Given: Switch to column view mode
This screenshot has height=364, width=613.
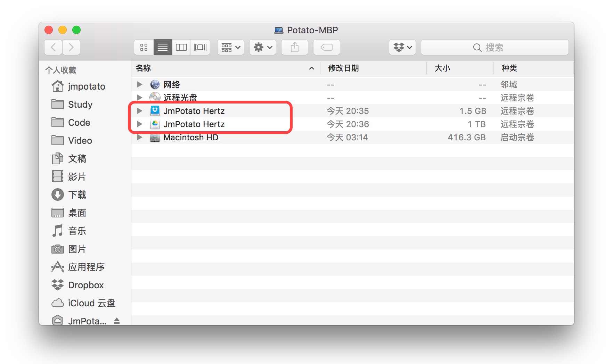Looking at the screenshot, I should coord(181,47).
